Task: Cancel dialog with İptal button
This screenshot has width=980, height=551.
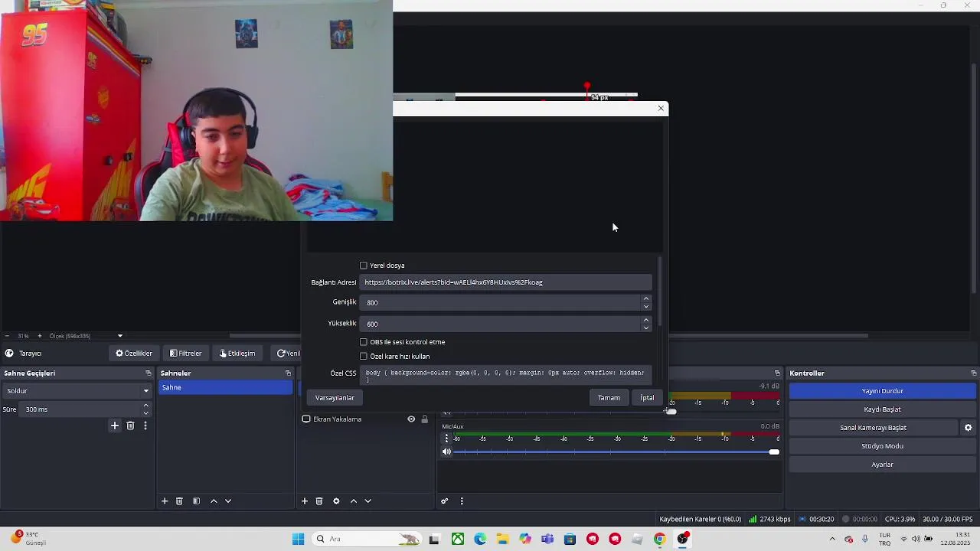Action: click(647, 398)
